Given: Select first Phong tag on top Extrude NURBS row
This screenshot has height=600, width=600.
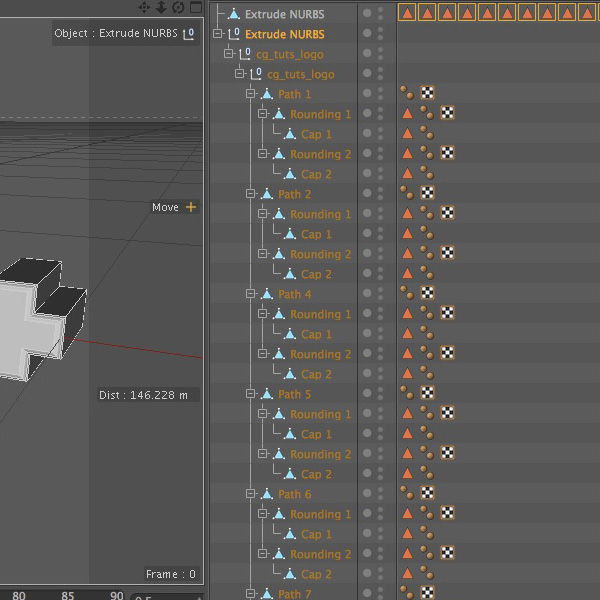Looking at the screenshot, I should 408,13.
